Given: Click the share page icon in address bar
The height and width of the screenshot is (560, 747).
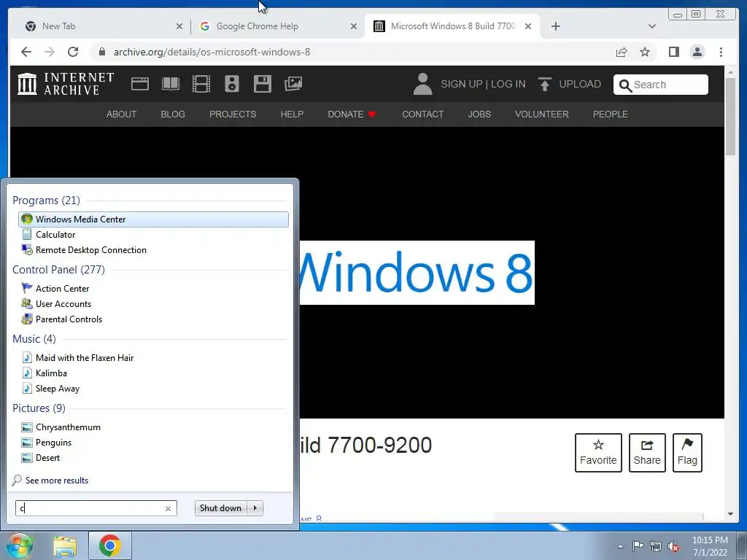Looking at the screenshot, I should [622, 52].
